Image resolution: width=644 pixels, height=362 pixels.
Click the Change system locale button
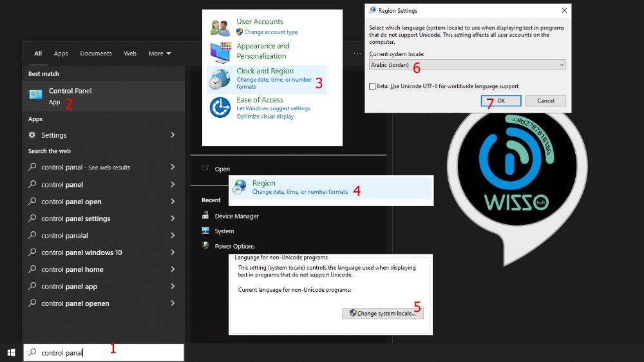coord(383,313)
